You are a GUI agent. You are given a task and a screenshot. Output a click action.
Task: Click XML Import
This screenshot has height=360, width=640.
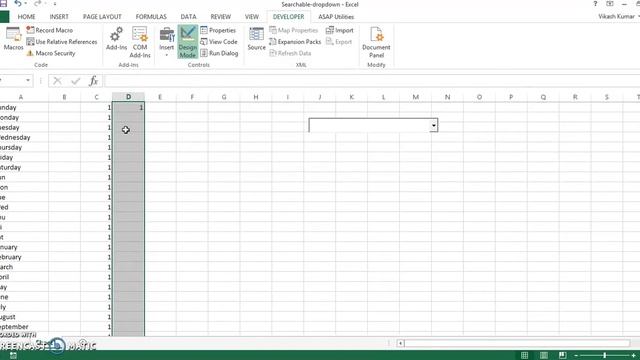pyautogui.click(x=340, y=30)
